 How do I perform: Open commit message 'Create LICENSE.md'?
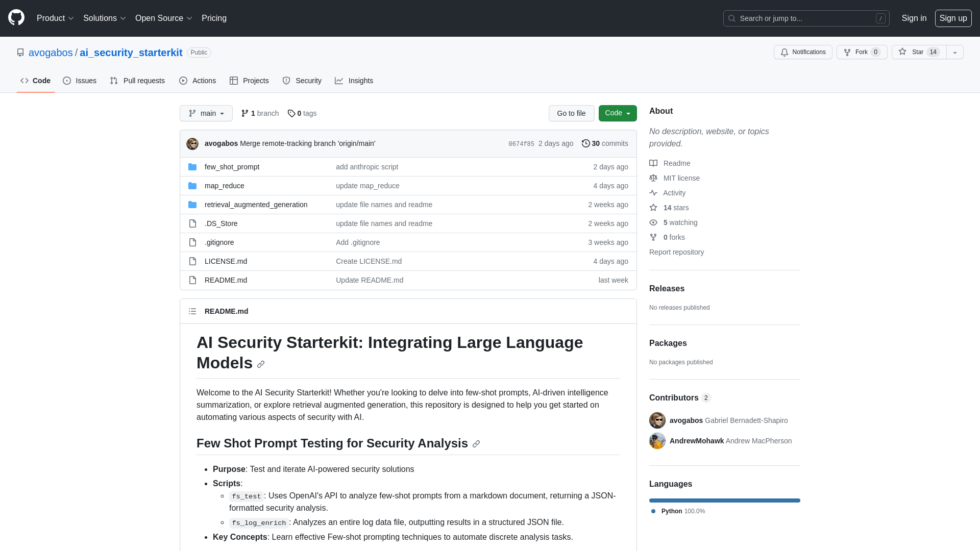tap(369, 261)
